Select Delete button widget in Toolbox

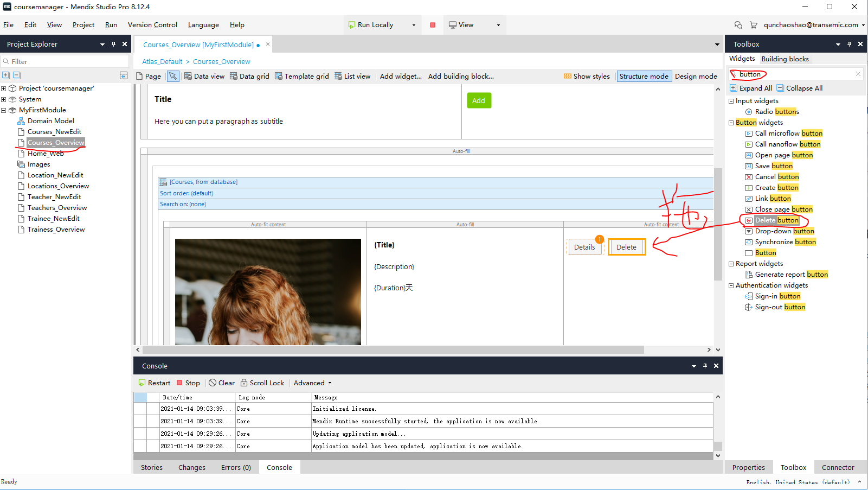coord(772,220)
